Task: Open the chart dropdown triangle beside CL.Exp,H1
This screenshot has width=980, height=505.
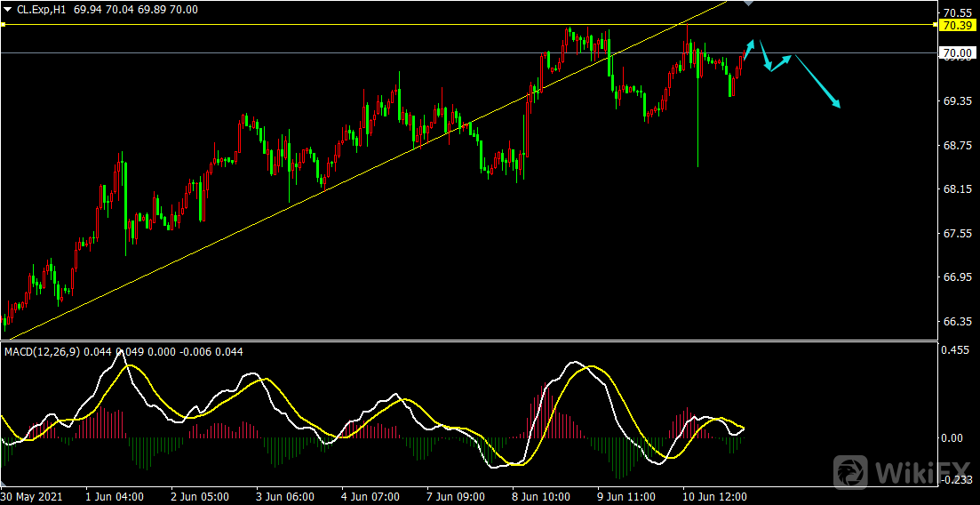Action: coord(7,9)
